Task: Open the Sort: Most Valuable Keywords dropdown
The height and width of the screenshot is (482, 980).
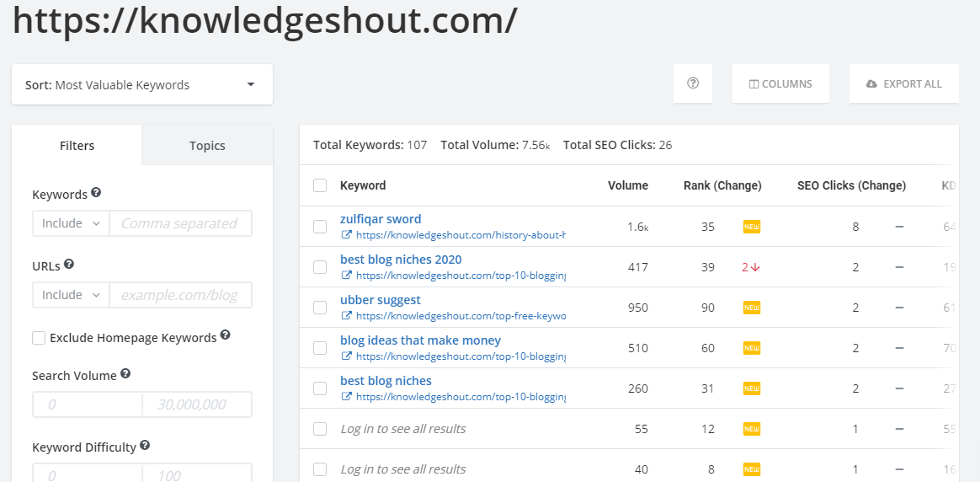Action: pos(141,85)
